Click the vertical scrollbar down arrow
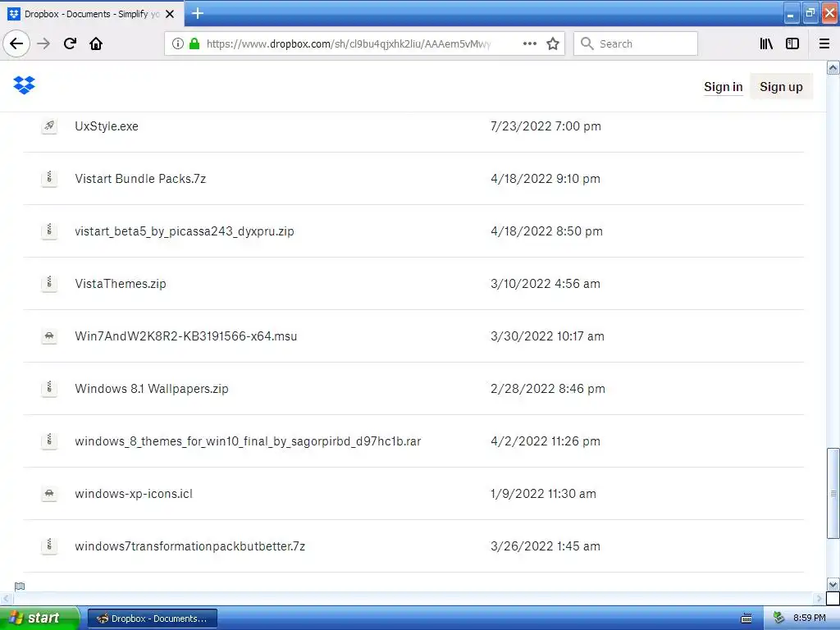The image size is (840, 630). pyautogui.click(x=833, y=584)
